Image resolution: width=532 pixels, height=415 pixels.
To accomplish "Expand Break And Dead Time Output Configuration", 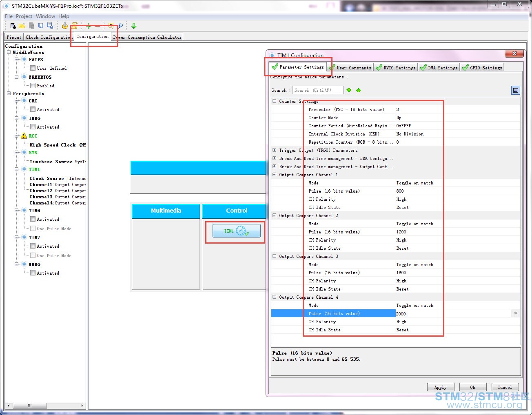I will click(275, 166).
